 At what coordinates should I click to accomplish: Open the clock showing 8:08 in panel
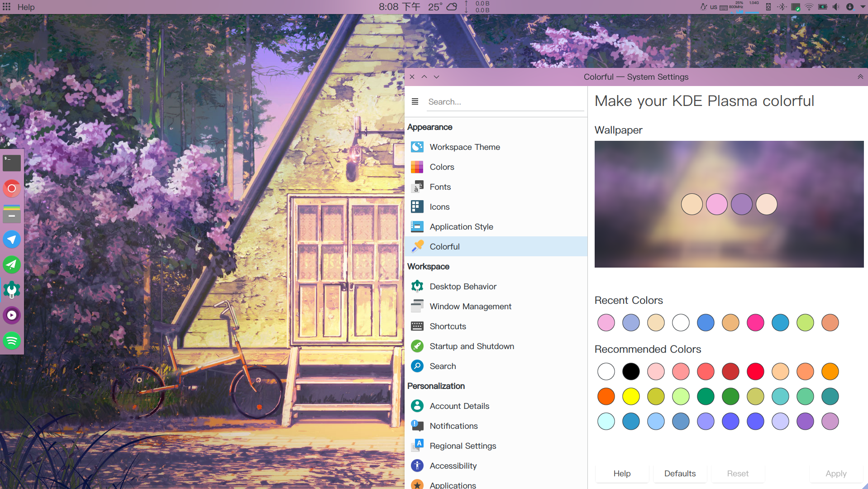[x=399, y=7]
